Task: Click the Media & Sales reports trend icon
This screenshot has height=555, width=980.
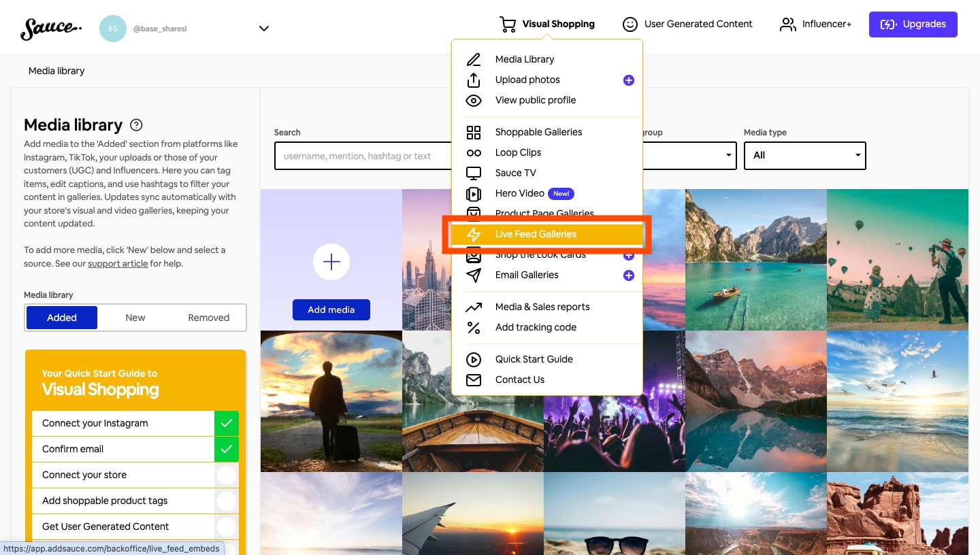Action: pos(474,307)
